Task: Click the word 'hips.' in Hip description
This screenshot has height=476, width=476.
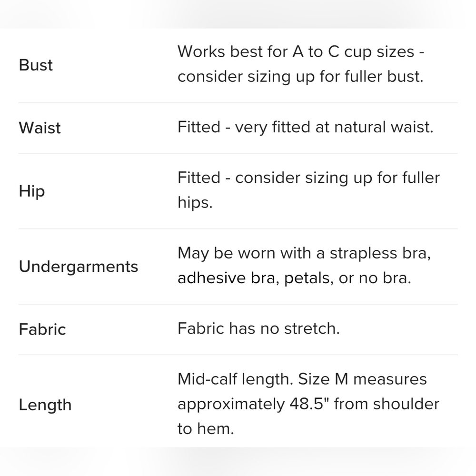Action: (195, 203)
